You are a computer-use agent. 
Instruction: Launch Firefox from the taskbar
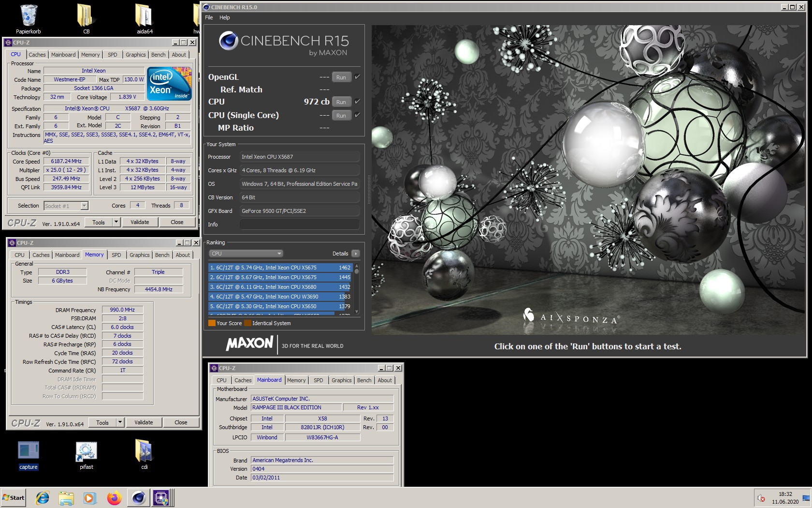point(114,497)
